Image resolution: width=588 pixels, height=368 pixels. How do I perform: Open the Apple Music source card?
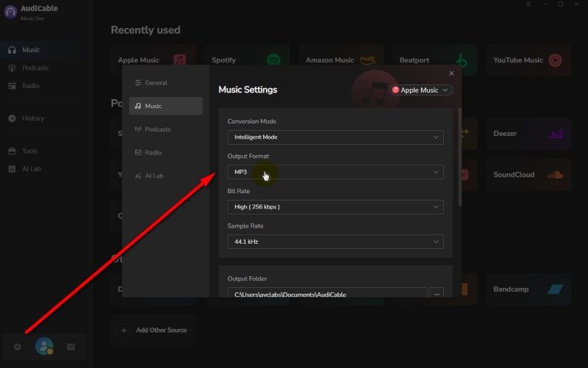point(153,60)
